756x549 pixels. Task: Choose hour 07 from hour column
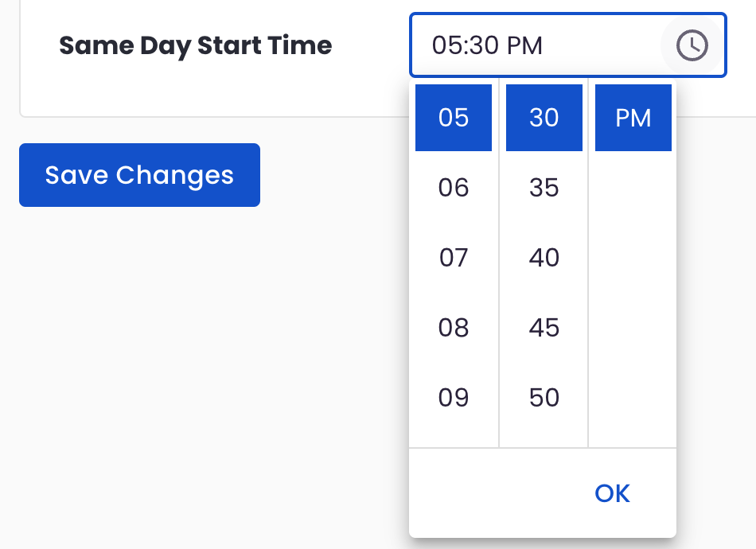[454, 257]
